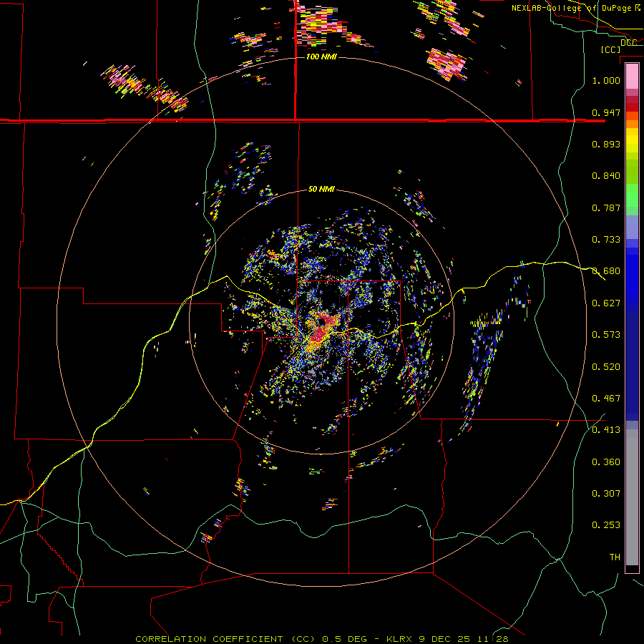Viewport: 644px width, 644px height.
Task: Pick the pink segment of color bar
Action: [x=632, y=76]
